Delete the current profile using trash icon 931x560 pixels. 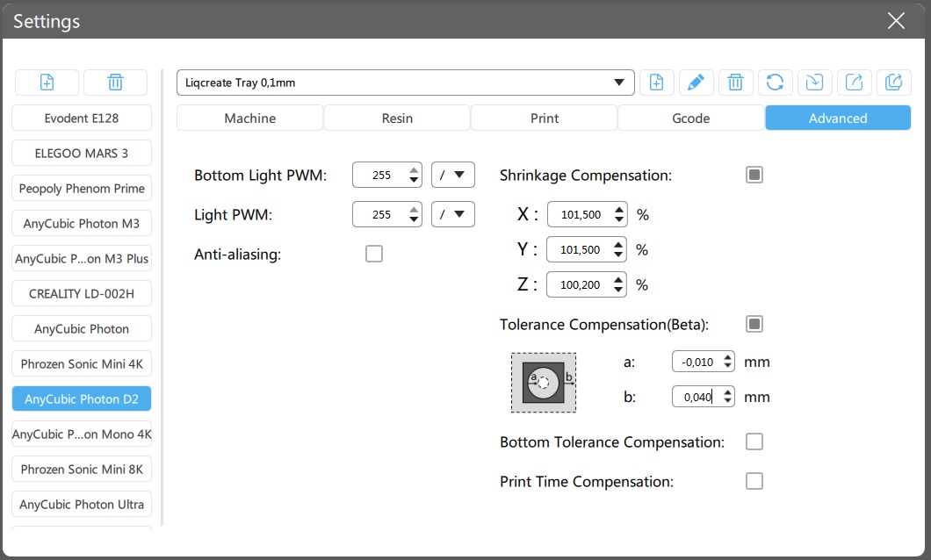(x=735, y=83)
